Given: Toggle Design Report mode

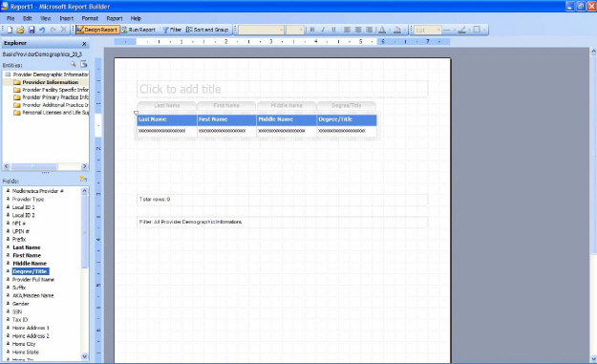Looking at the screenshot, I should (x=97, y=30).
